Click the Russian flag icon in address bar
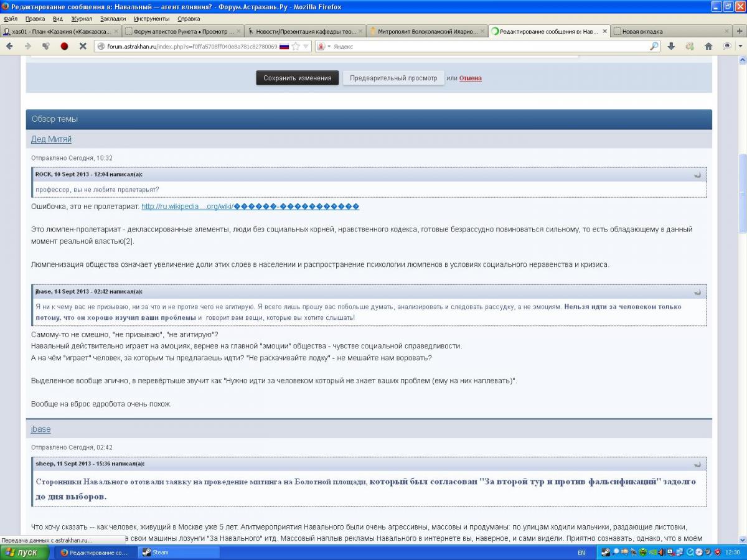 (x=284, y=46)
